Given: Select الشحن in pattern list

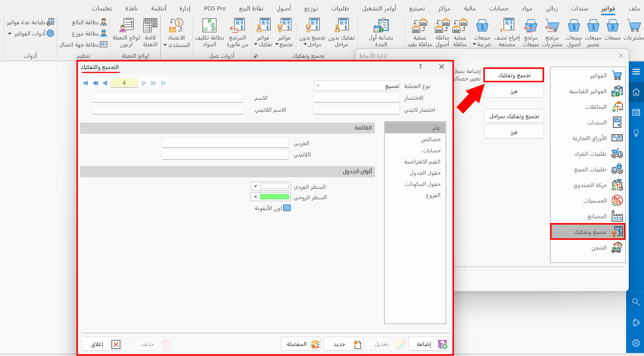Looking at the screenshot, I should coord(588,248).
